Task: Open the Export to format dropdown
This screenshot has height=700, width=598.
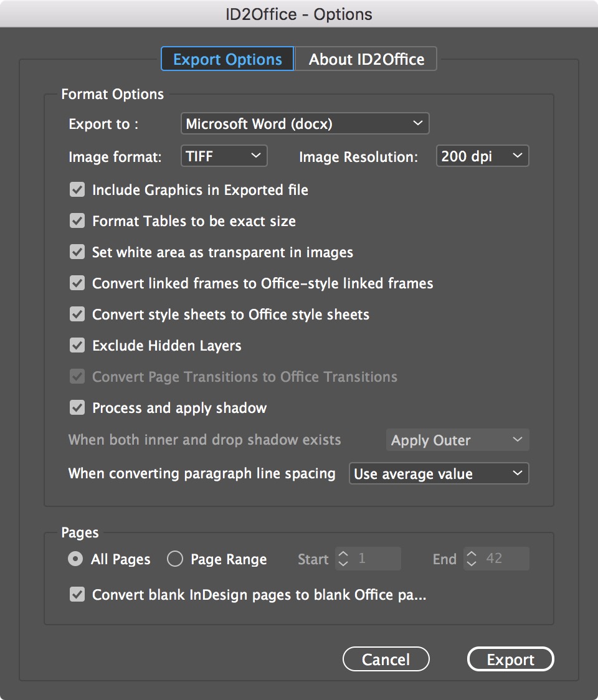Action: 305,124
